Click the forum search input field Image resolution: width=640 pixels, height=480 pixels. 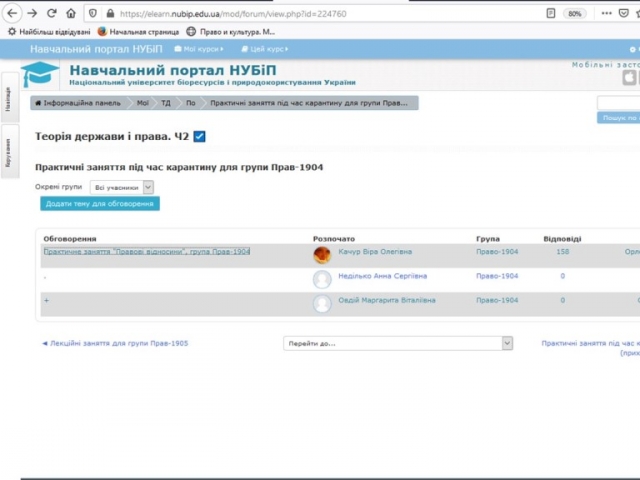(x=618, y=103)
